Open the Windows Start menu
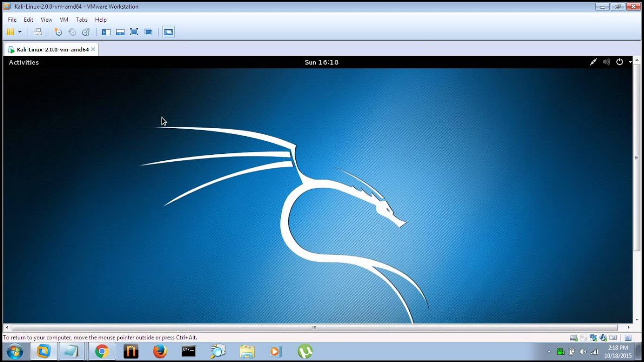The image size is (644, 362). click(15, 351)
